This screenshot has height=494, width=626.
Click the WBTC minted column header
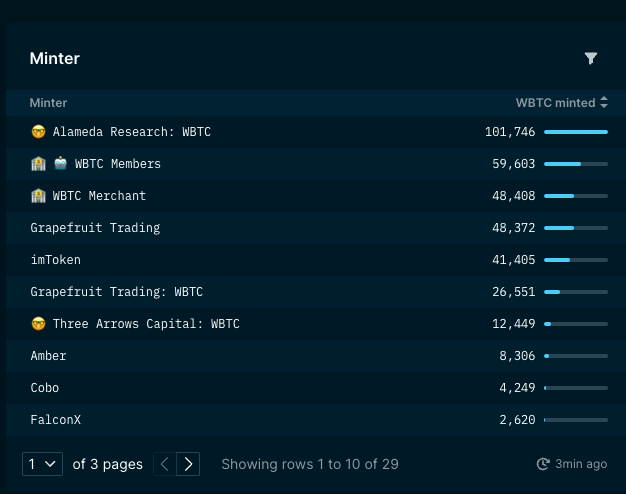tap(555, 103)
